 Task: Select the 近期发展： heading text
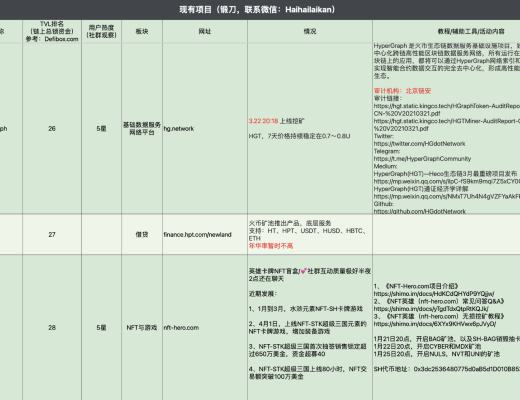point(263,294)
